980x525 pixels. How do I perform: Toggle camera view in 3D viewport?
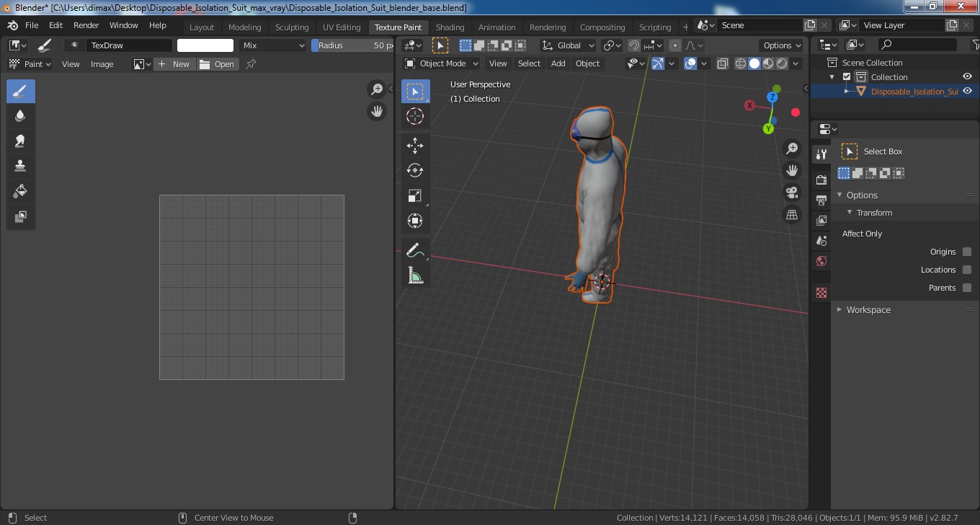[x=792, y=193]
